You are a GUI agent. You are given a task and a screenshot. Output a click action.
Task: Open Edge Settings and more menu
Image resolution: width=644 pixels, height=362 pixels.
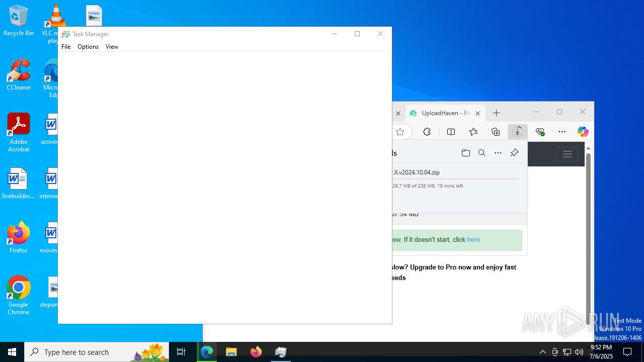point(562,132)
